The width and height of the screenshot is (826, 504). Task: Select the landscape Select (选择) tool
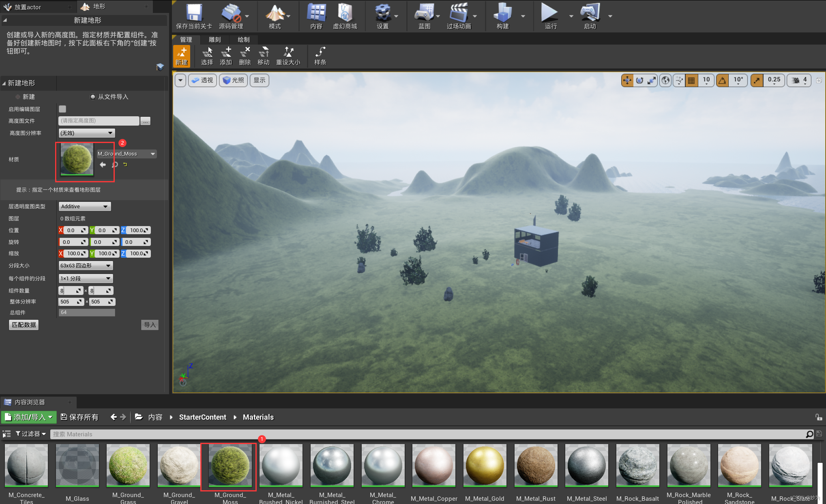coord(207,56)
